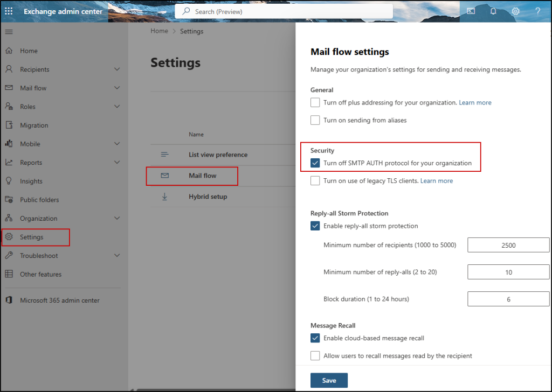The width and height of the screenshot is (552, 392).
Task: Open the settings gear in header
Action: [515, 11]
